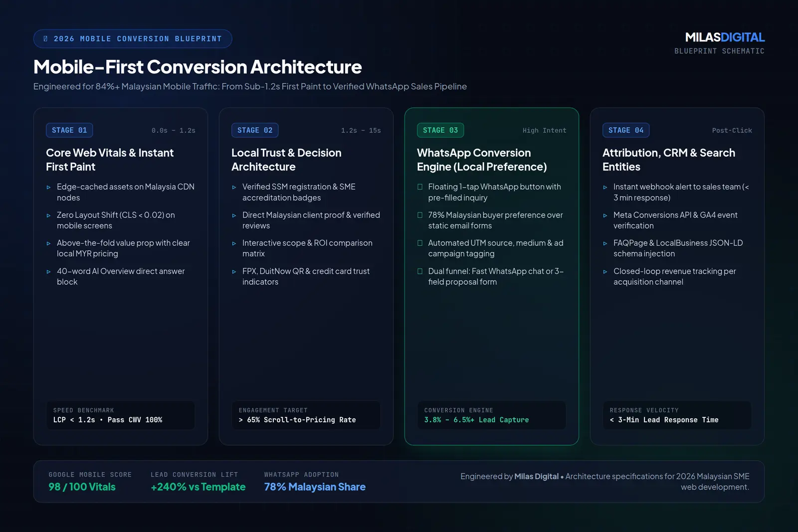Click 'WhatsApp Conversion Engine (Local Preference)' title

(x=482, y=160)
